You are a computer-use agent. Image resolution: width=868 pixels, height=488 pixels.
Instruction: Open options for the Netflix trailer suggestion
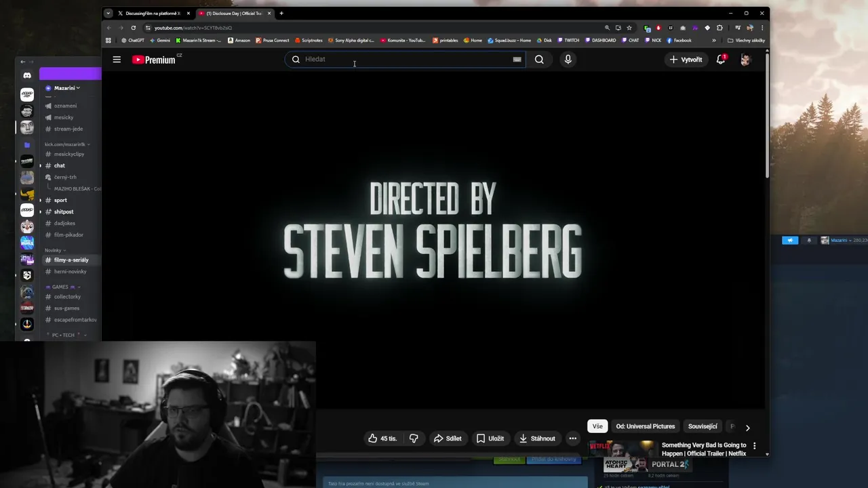coord(754,446)
